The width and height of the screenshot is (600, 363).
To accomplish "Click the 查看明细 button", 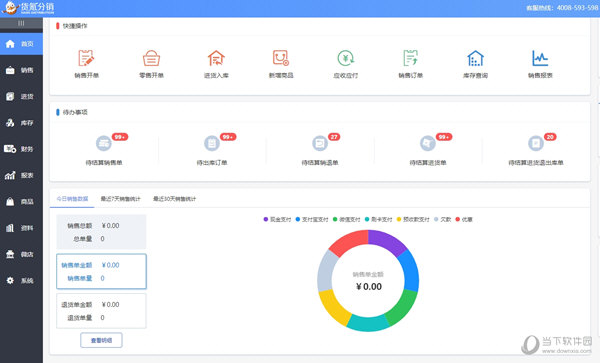I will pyautogui.click(x=101, y=340).
